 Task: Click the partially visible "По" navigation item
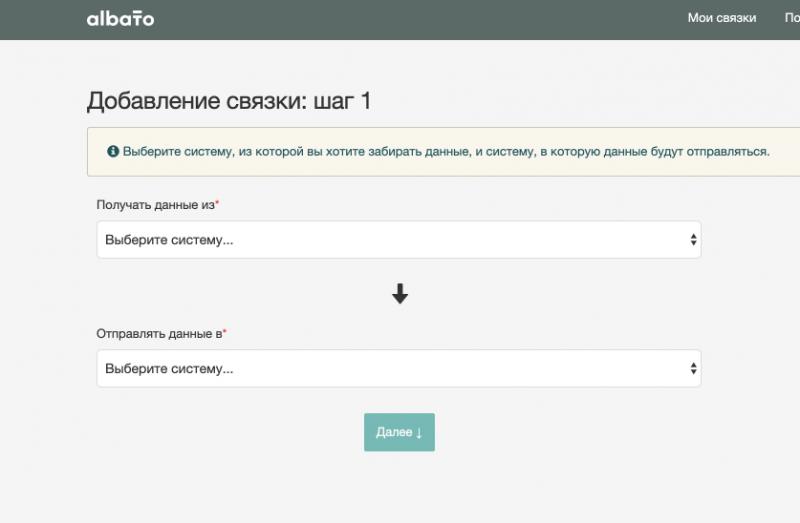pos(791,18)
